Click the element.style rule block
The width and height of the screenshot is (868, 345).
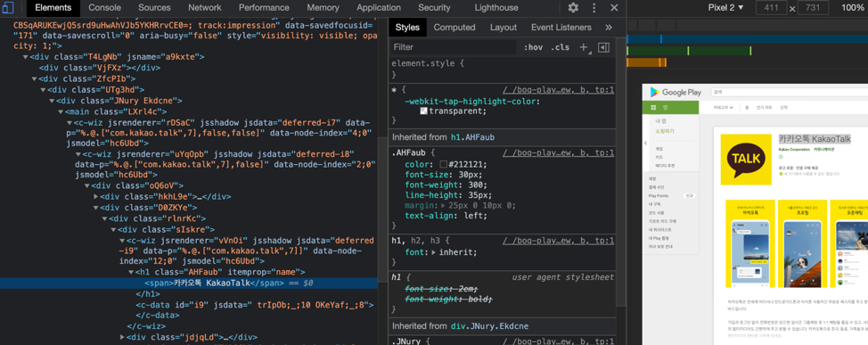503,69
